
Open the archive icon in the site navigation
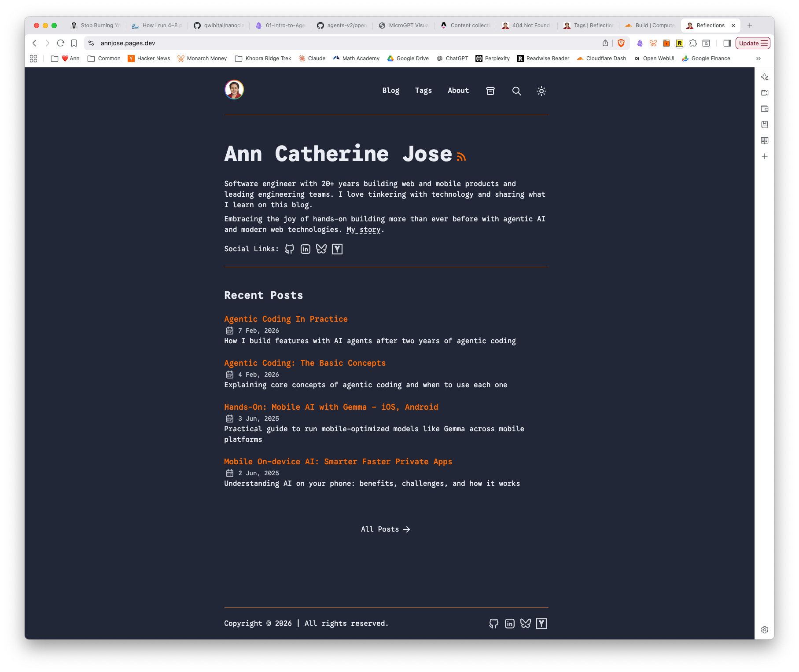(490, 91)
